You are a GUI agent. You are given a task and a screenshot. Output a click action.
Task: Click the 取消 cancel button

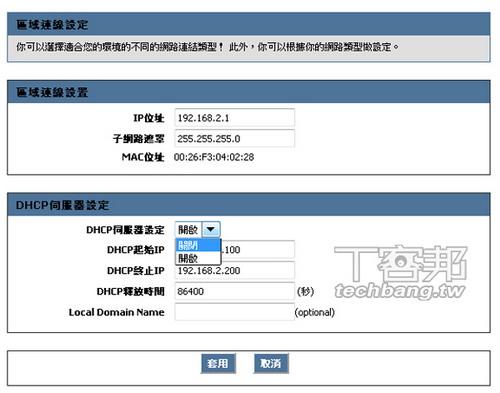[x=271, y=363]
